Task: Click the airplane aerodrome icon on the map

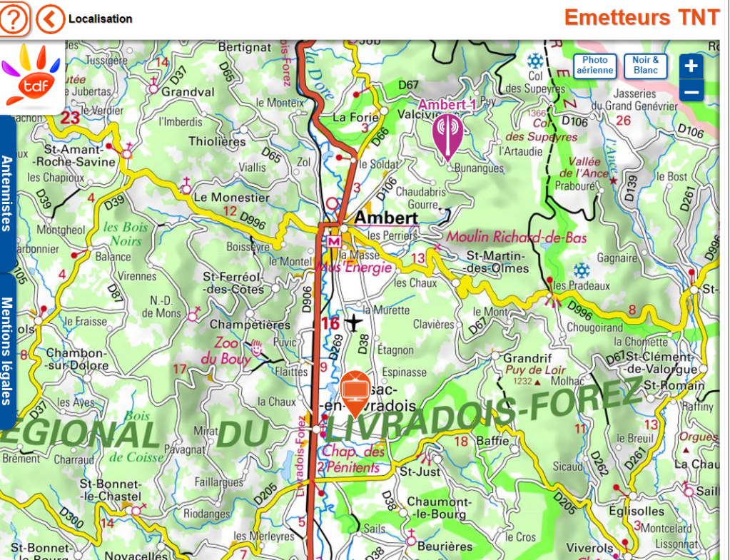Action: point(353,323)
